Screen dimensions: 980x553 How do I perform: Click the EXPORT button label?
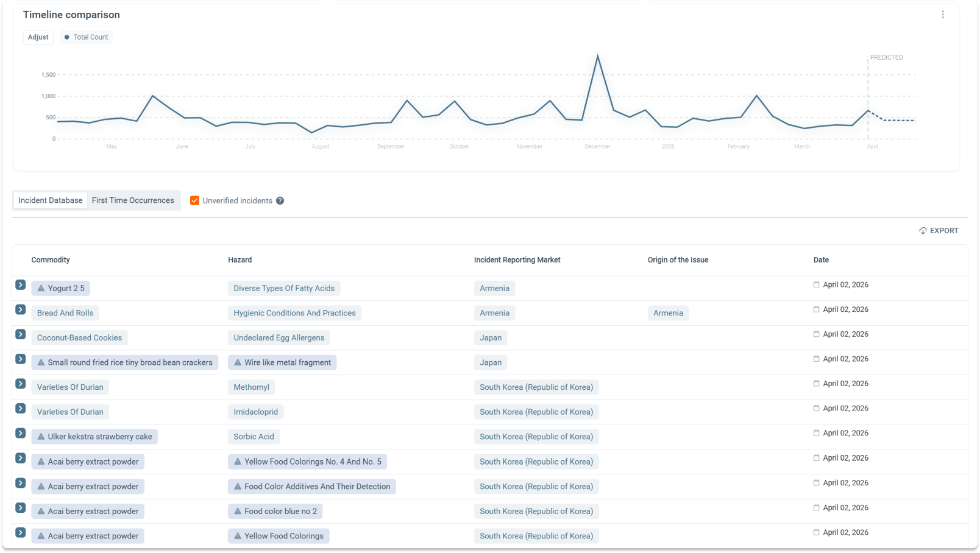[943, 231]
